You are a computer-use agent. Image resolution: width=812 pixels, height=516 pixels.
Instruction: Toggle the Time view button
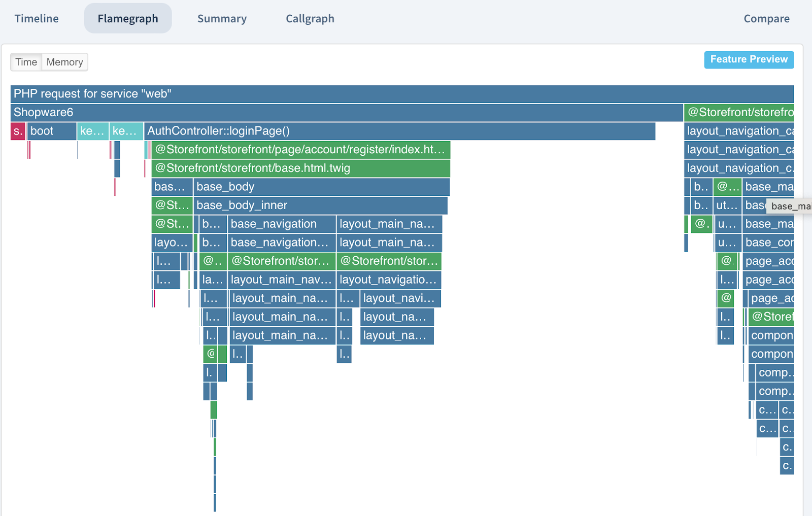pos(26,62)
